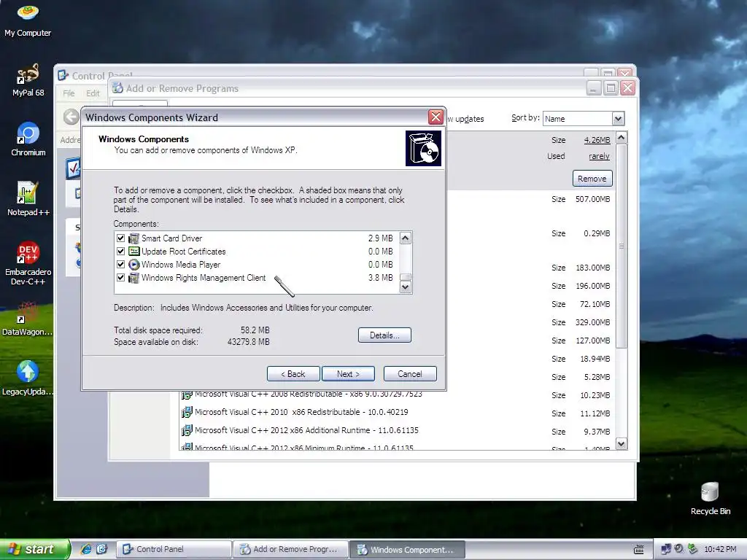Click the Visual C++ 2010 Redistributable icon

(186, 412)
